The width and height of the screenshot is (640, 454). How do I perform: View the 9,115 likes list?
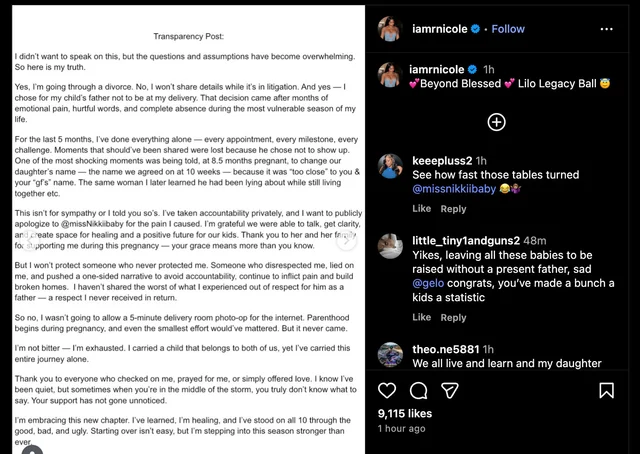click(x=405, y=412)
